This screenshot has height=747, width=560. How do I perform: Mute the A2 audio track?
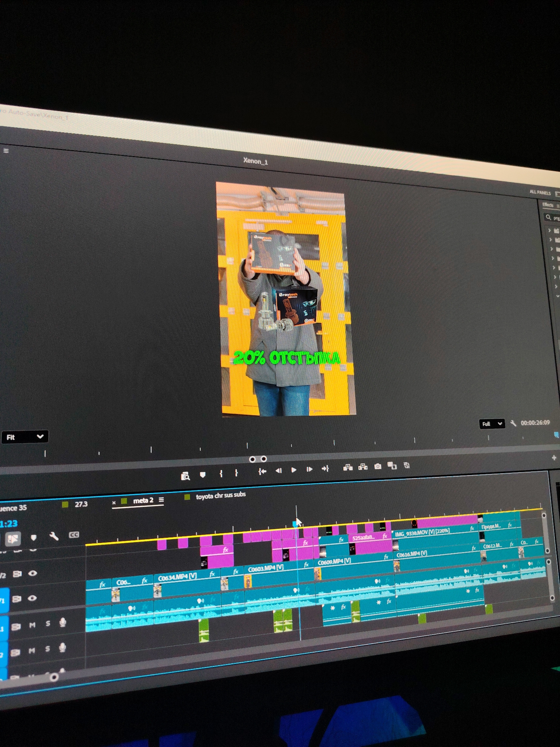(x=32, y=651)
